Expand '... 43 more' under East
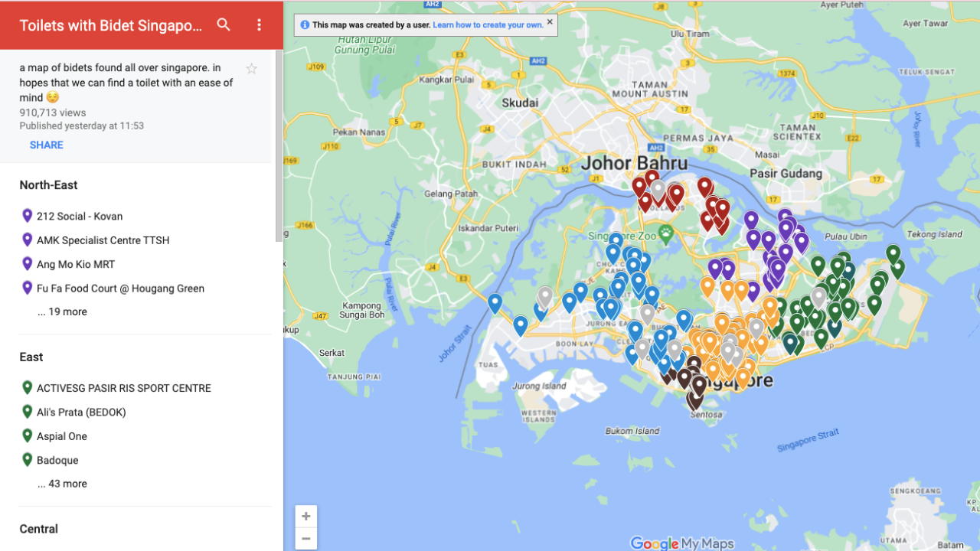The image size is (980, 551). point(62,484)
